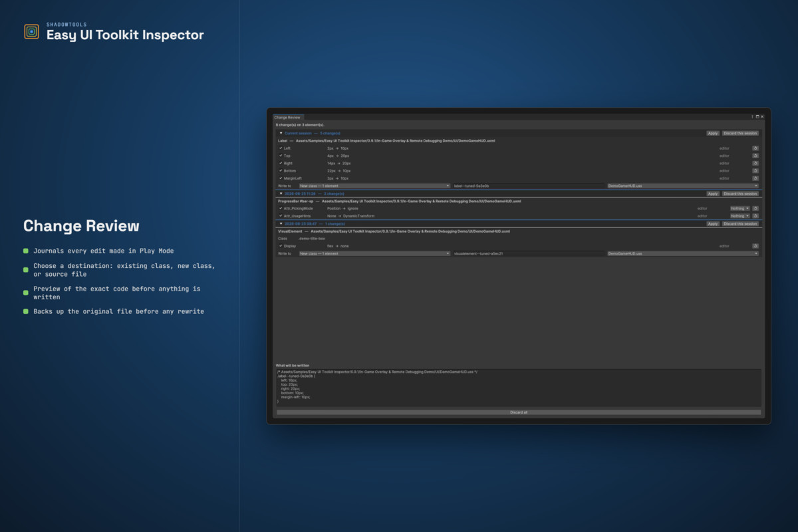Revert the Display change with its reset icon
798x532 pixels.
click(755, 246)
